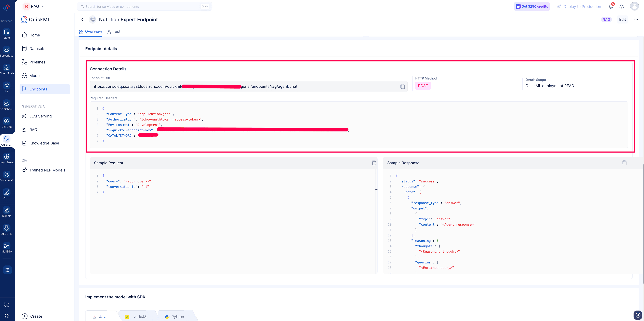Open the Serverless service
The height and width of the screenshot is (321, 644).
tap(7, 52)
